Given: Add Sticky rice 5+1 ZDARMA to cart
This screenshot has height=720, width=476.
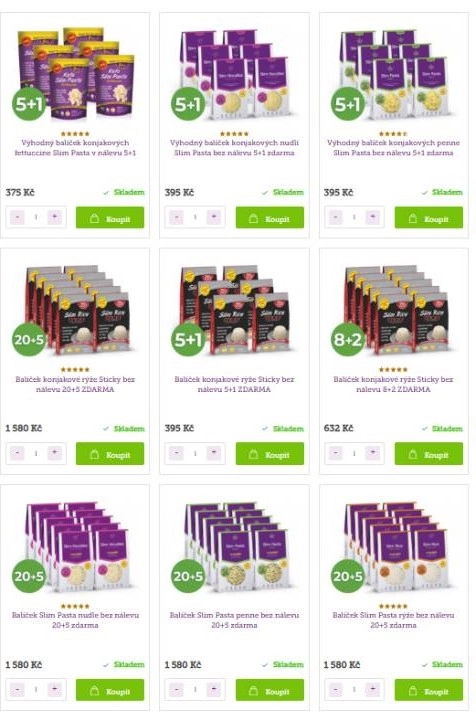Looking at the screenshot, I should [269, 454].
